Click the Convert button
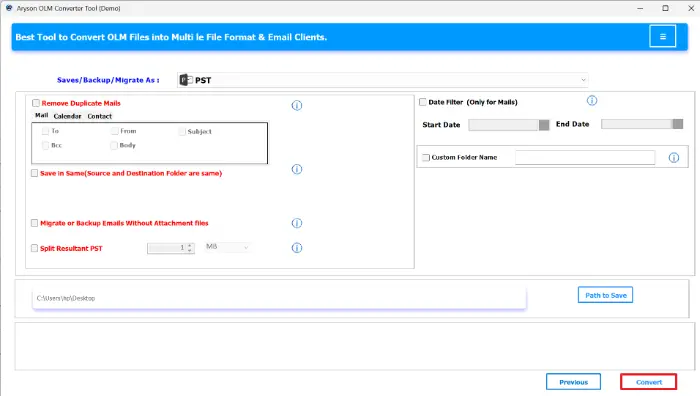The image size is (700, 396). coord(649,382)
